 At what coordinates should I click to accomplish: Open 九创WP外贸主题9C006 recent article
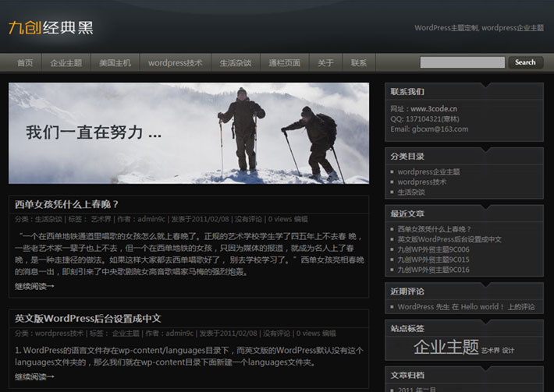[434, 250]
